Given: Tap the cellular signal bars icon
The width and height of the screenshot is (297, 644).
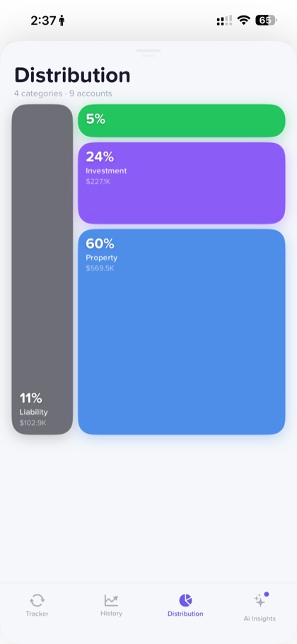Looking at the screenshot, I should (x=224, y=20).
